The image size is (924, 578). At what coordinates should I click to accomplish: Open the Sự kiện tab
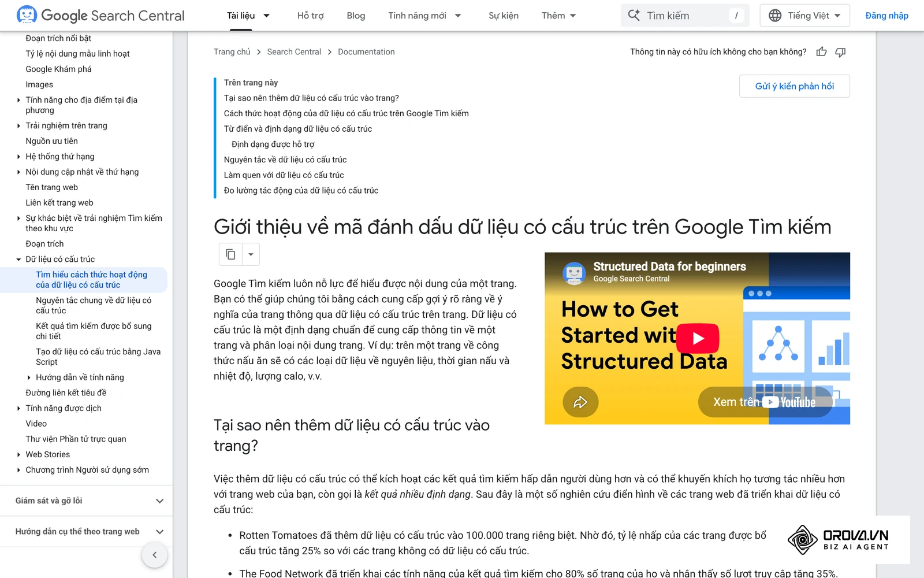point(503,16)
